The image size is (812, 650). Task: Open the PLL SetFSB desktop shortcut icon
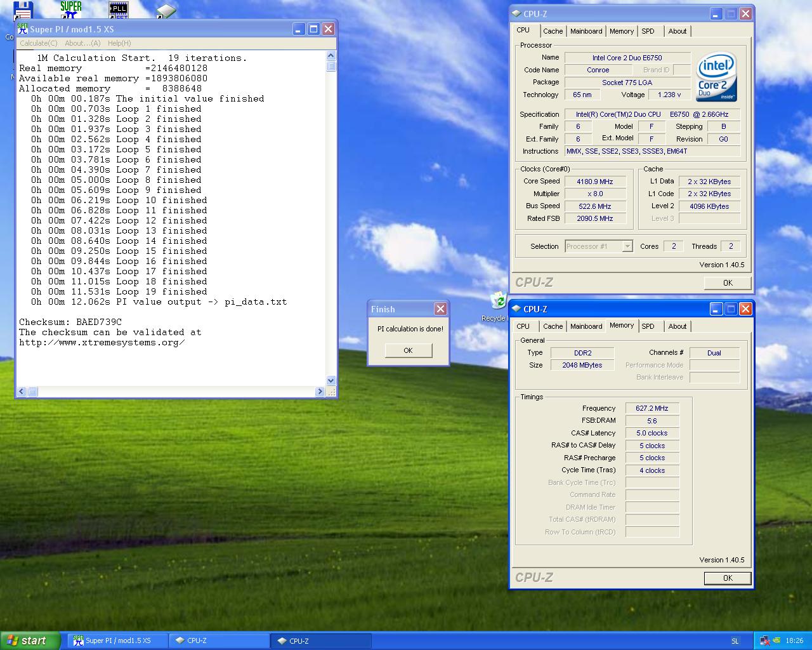pyautogui.click(x=119, y=9)
